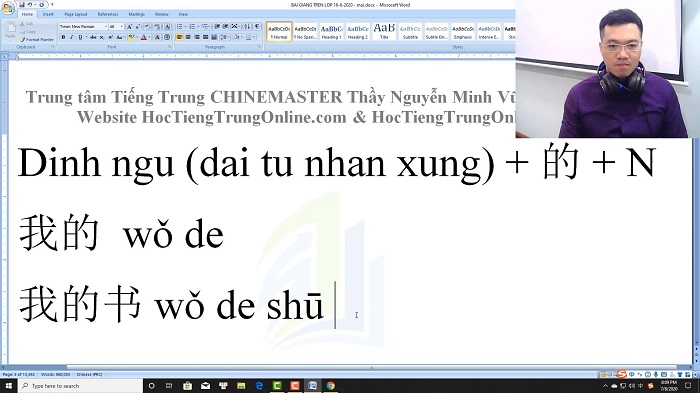Open Microsoft Edge from the taskbar
Image resolution: width=700 pixels, height=393 pixels.
[259, 385]
